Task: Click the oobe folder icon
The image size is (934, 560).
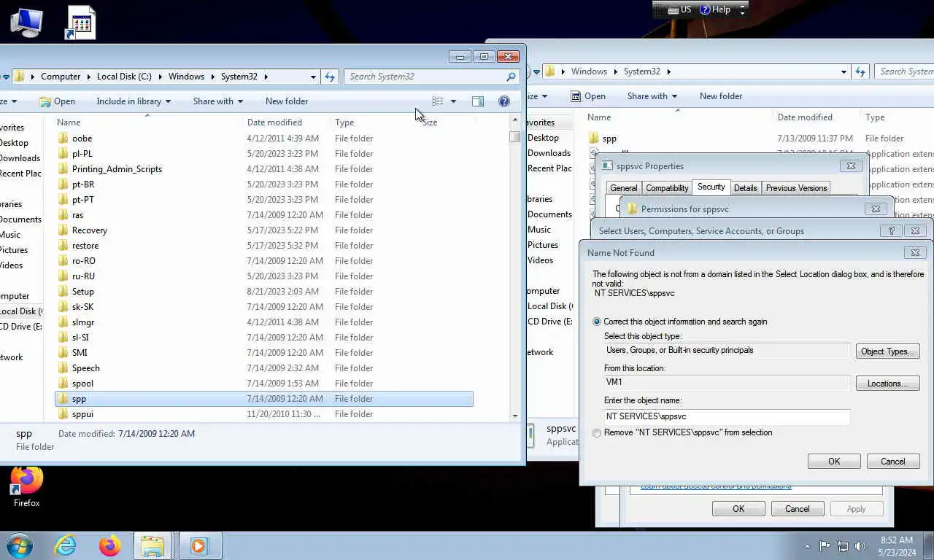Action: [x=63, y=138]
